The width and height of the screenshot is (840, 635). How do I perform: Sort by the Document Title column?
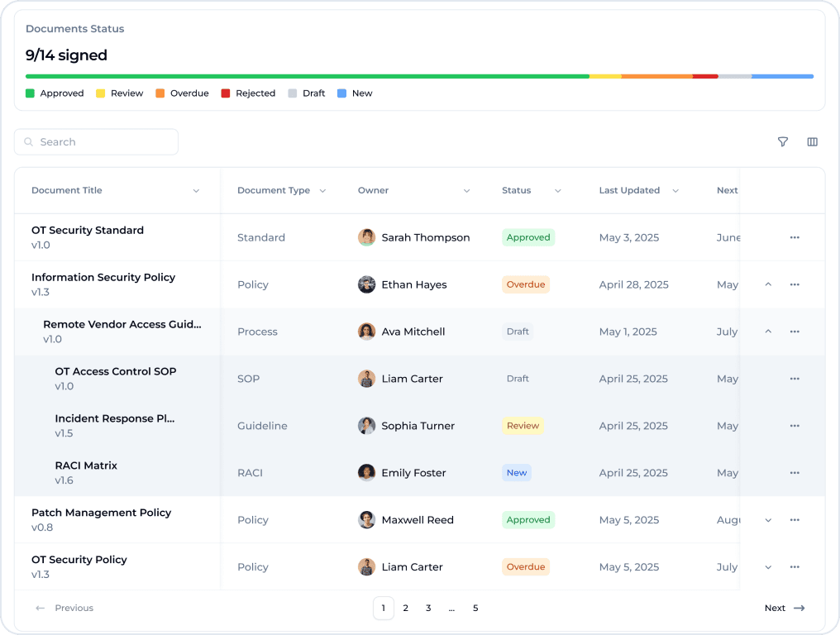click(x=196, y=191)
